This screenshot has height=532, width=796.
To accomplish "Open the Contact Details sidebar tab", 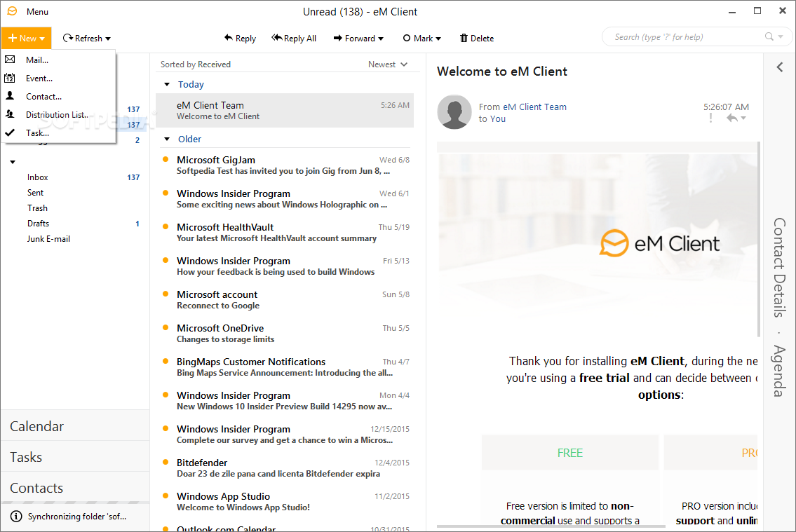I will [779, 267].
